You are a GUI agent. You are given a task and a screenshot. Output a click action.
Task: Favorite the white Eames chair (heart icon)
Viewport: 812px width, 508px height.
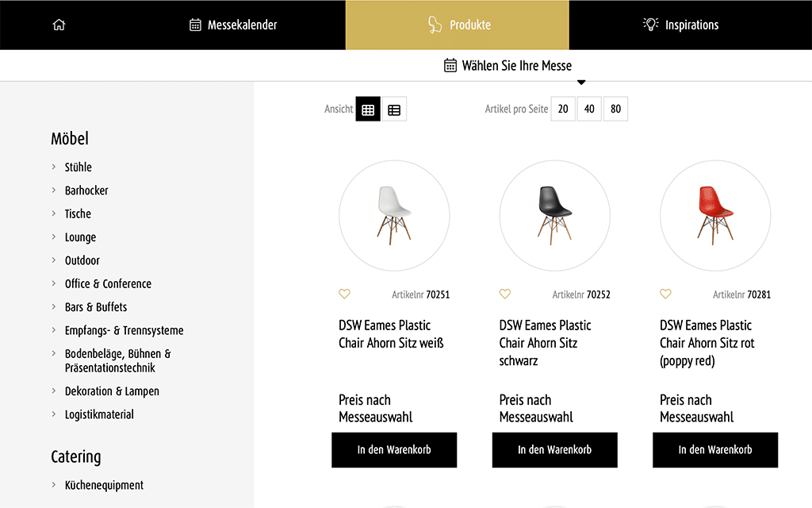point(344,294)
